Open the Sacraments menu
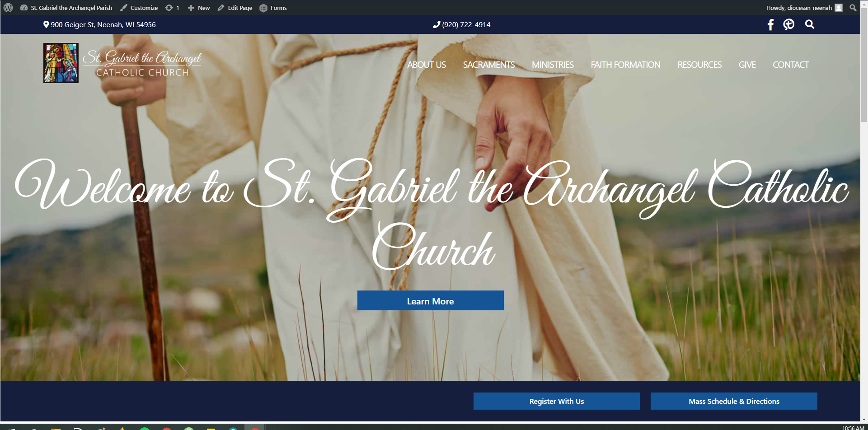The height and width of the screenshot is (430, 868). point(488,65)
